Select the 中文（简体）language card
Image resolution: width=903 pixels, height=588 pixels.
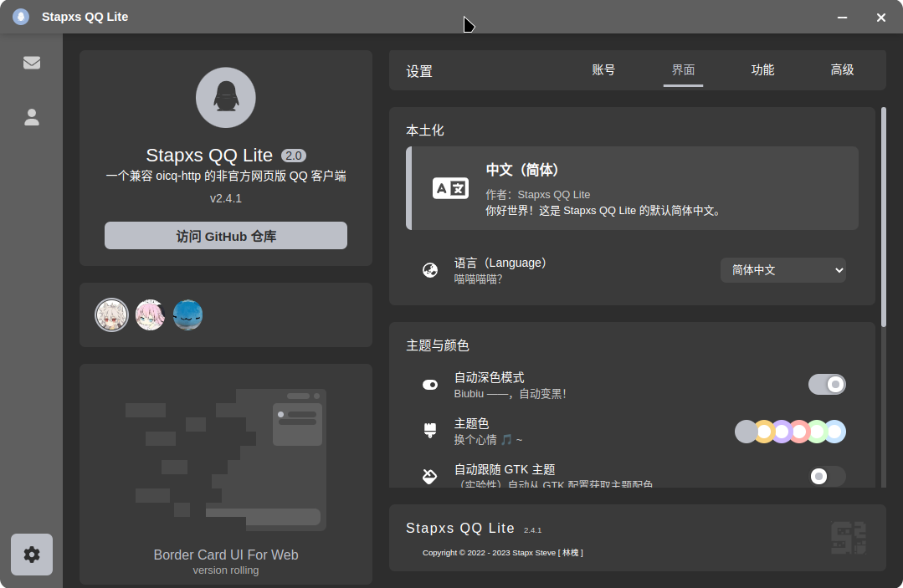tap(633, 188)
